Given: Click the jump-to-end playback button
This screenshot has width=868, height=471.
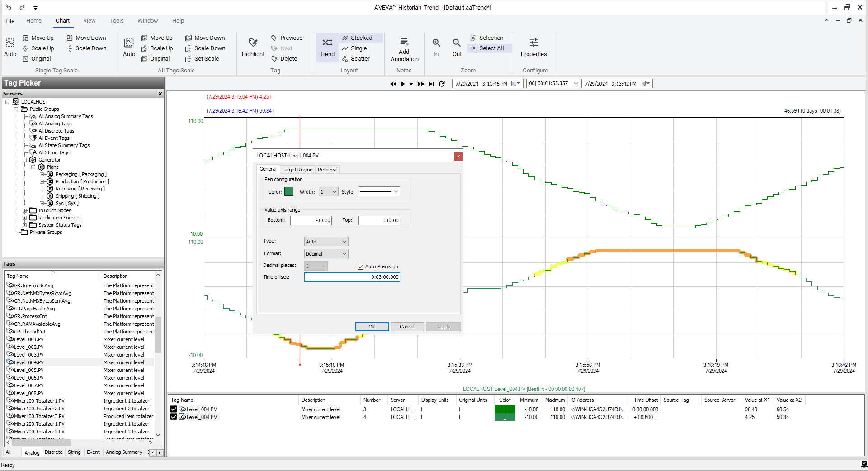Looking at the screenshot, I should pos(431,84).
